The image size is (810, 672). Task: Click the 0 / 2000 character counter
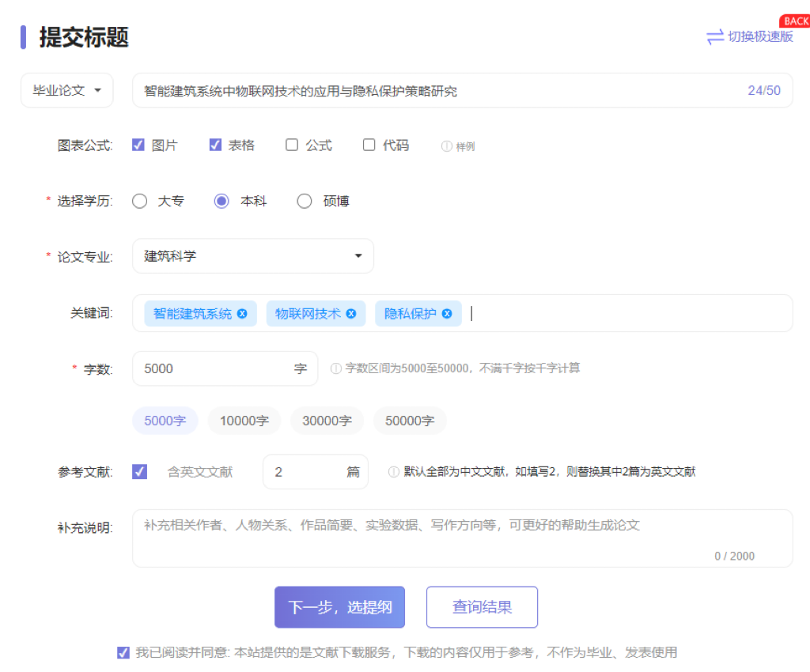coord(734,556)
